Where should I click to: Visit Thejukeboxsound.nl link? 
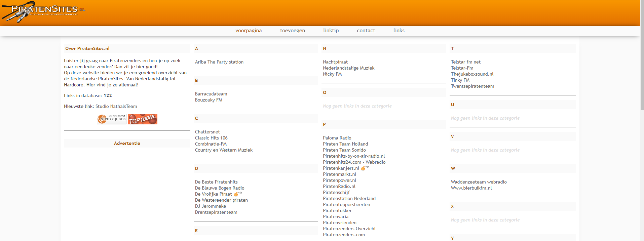(472, 74)
